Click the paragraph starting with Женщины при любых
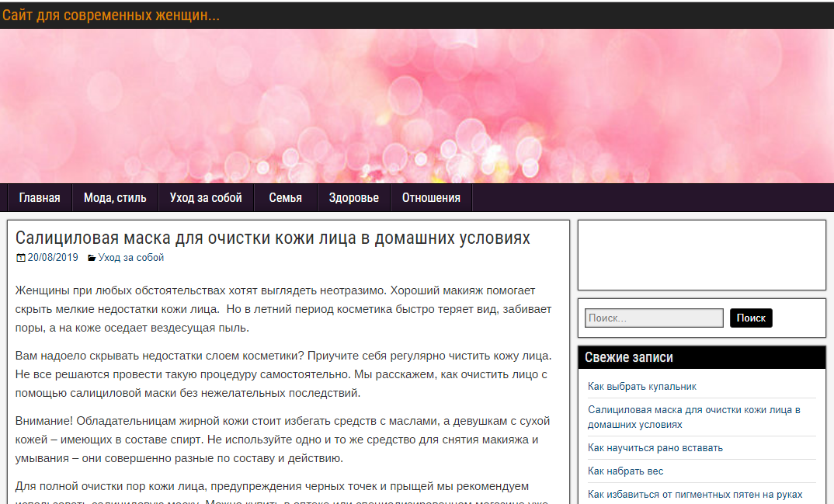The height and width of the screenshot is (504, 834). point(283,309)
